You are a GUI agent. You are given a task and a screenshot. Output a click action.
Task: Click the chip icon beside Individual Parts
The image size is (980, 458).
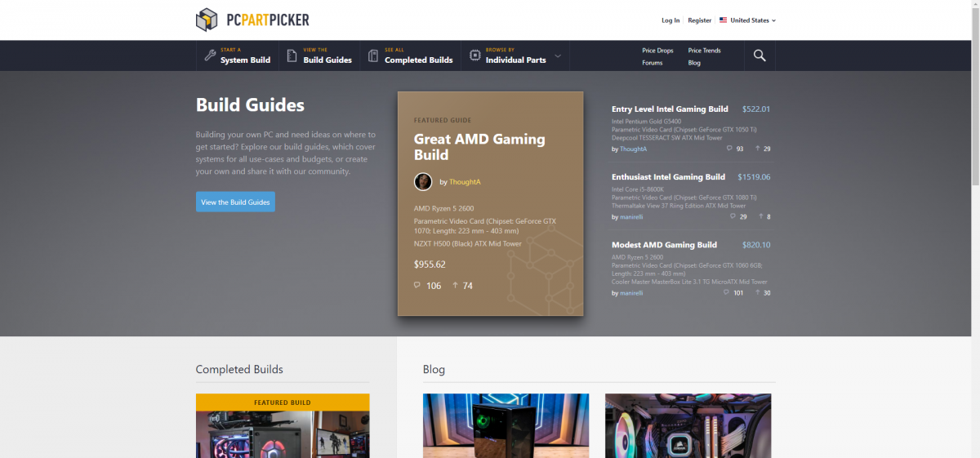point(474,56)
